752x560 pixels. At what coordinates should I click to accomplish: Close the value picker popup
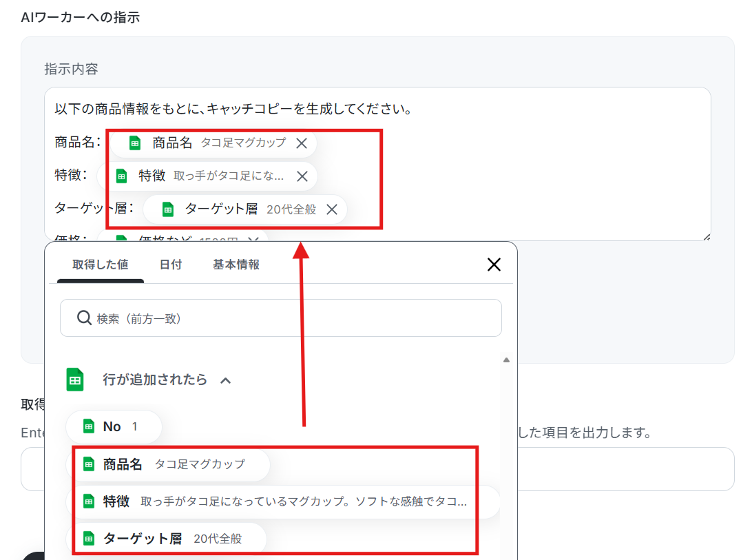click(494, 265)
